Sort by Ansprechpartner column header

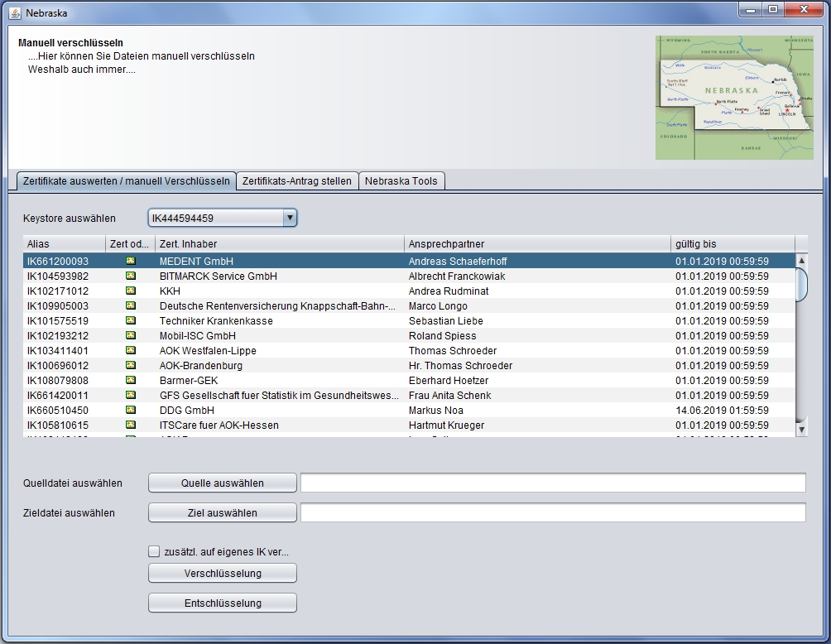(x=537, y=244)
